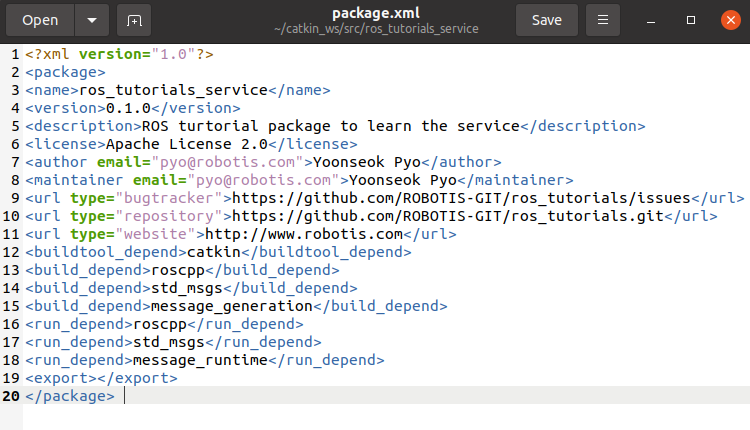Image resolution: width=750 pixels, height=430 pixels.
Task: Expand the recent files dropdown arrow
Action: tap(92, 20)
